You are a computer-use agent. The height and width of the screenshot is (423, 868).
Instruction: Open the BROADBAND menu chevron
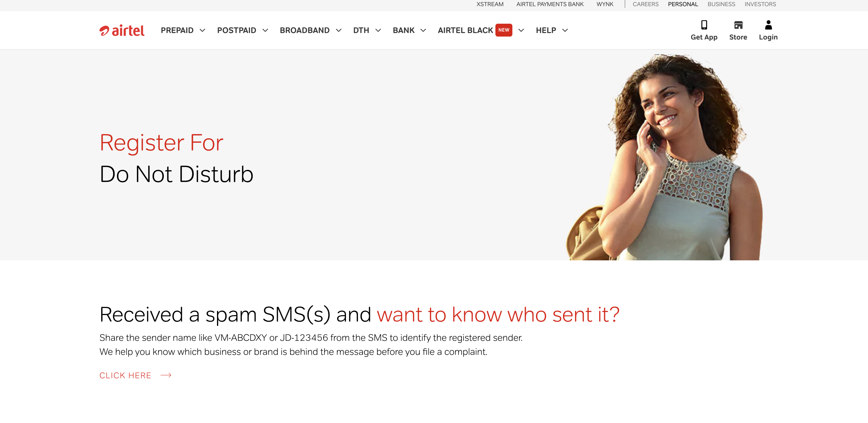pyautogui.click(x=339, y=30)
